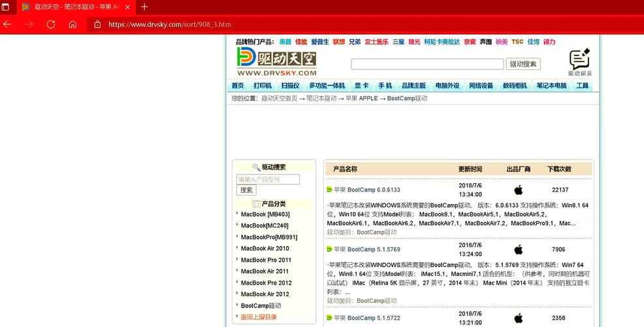
Task: Select sidebar BootCamp驱动 category
Action: [x=261, y=305]
